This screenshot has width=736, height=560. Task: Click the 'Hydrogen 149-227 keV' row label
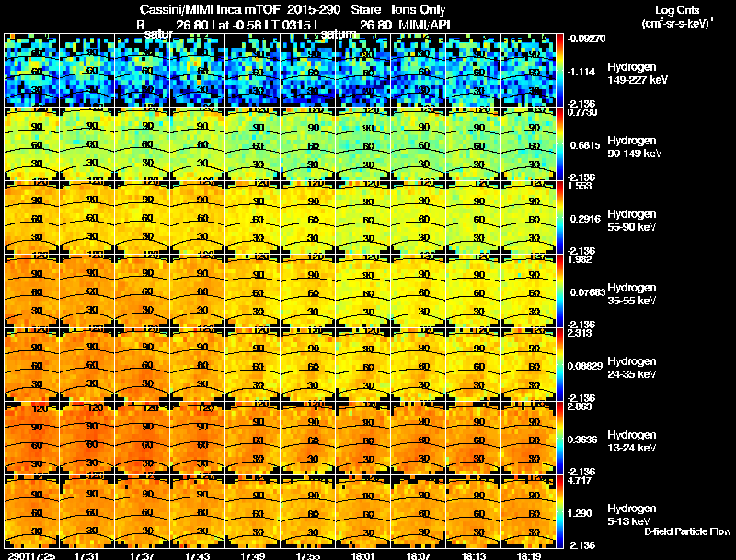click(x=637, y=74)
